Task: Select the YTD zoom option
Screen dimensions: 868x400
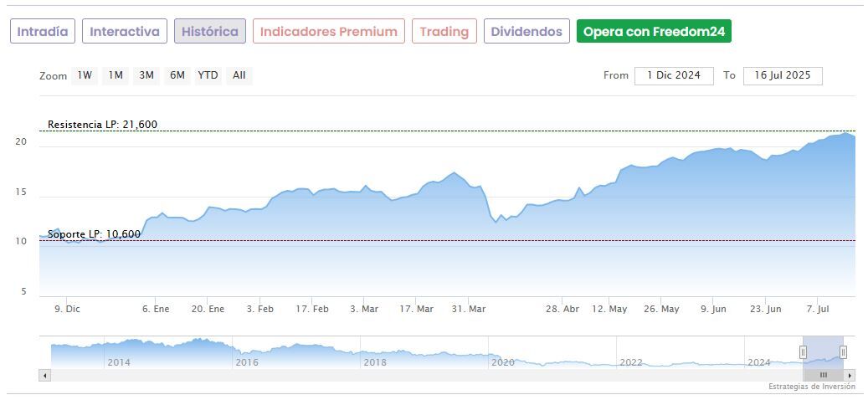Action: [208, 75]
